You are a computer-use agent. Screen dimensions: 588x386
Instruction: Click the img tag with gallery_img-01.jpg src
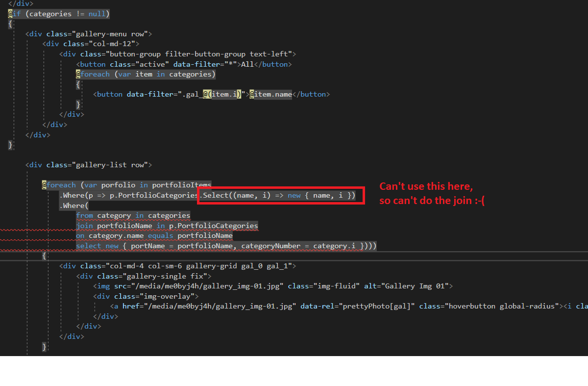(272, 286)
